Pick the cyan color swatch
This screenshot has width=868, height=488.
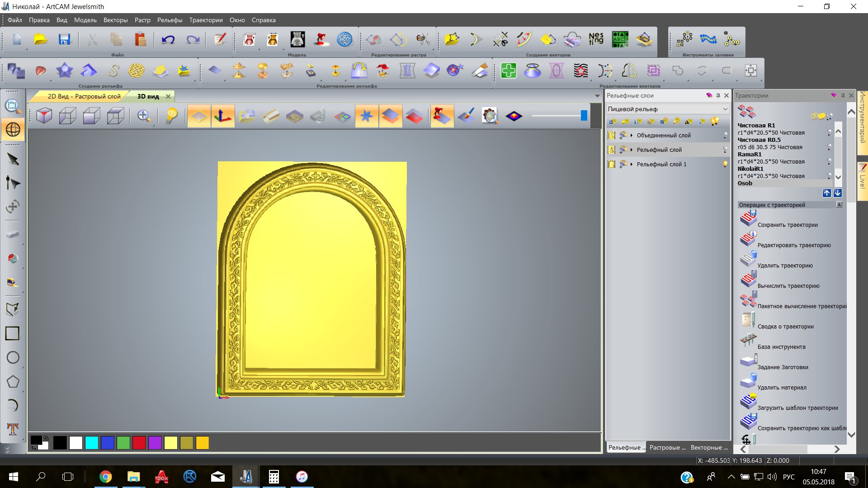pyautogui.click(x=92, y=443)
